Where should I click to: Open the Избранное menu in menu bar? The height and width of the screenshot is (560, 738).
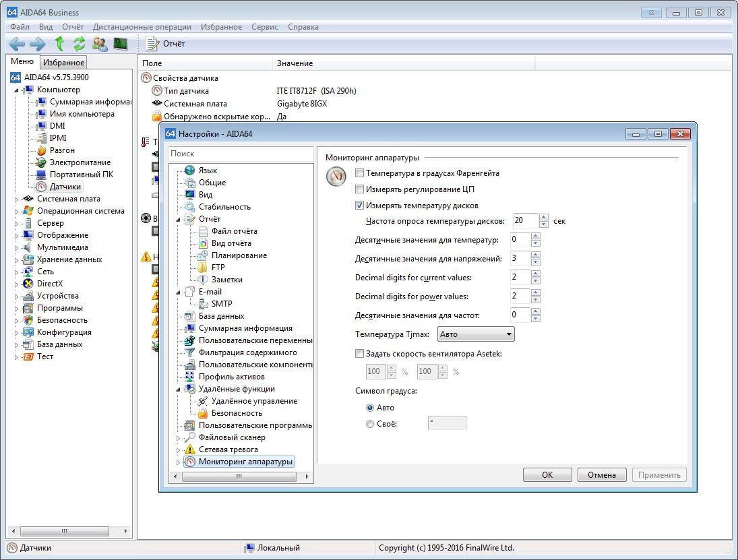(x=221, y=27)
